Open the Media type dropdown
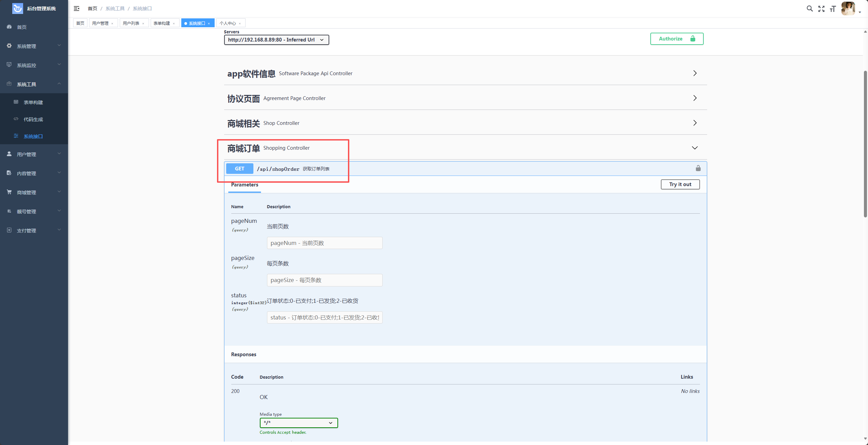 298,423
